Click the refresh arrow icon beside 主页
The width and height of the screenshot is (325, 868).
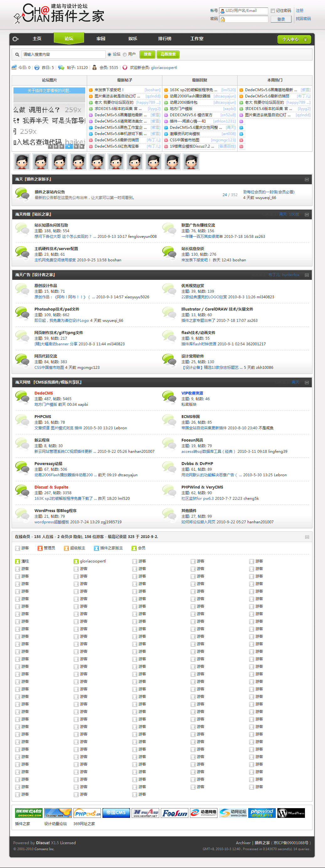tap(15, 39)
